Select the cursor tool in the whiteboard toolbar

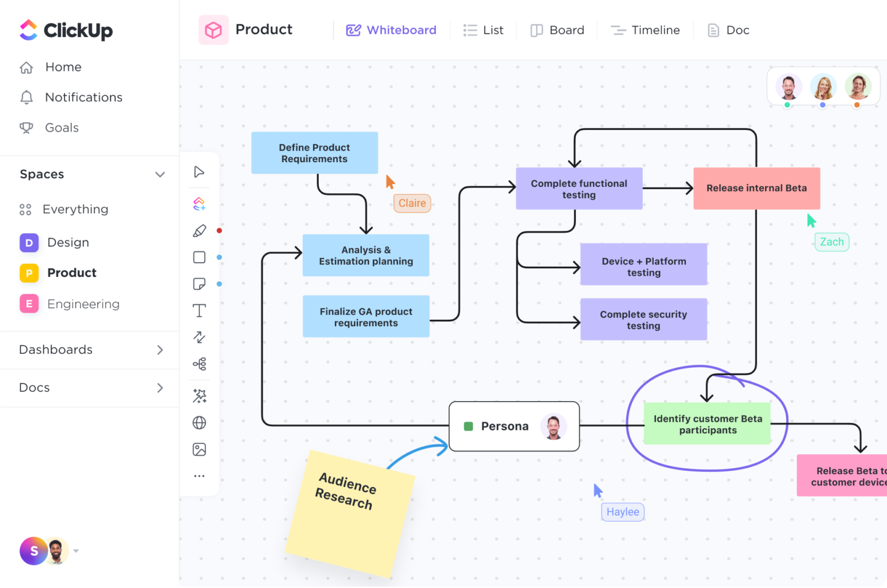tap(199, 171)
